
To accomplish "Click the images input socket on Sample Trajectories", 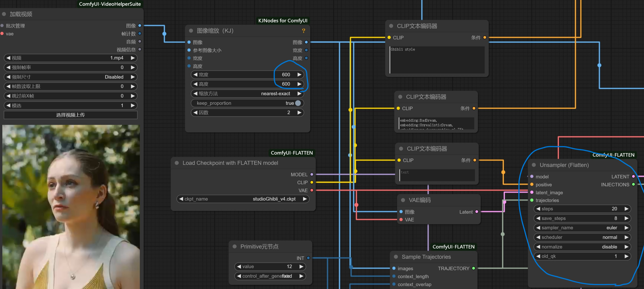I will (x=394, y=268).
